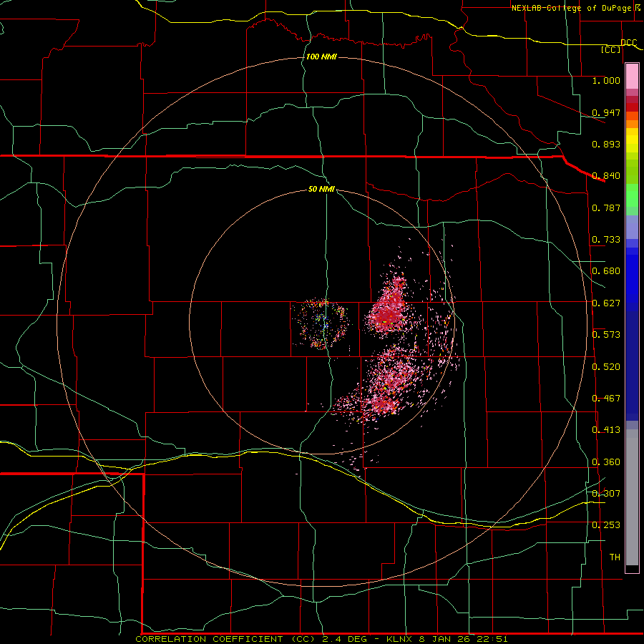The image size is (644, 644).
Task: Click the 0.627 legend value
Action: (606, 303)
